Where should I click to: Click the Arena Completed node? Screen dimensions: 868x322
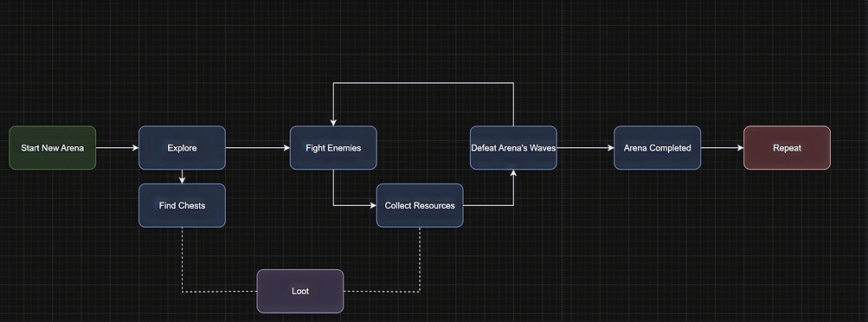(x=657, y=148)
